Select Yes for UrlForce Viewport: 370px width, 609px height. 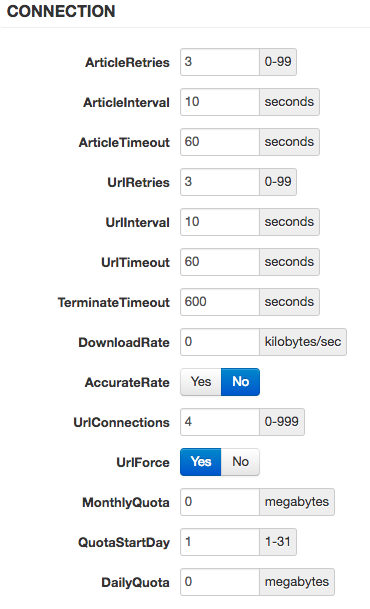201,462
